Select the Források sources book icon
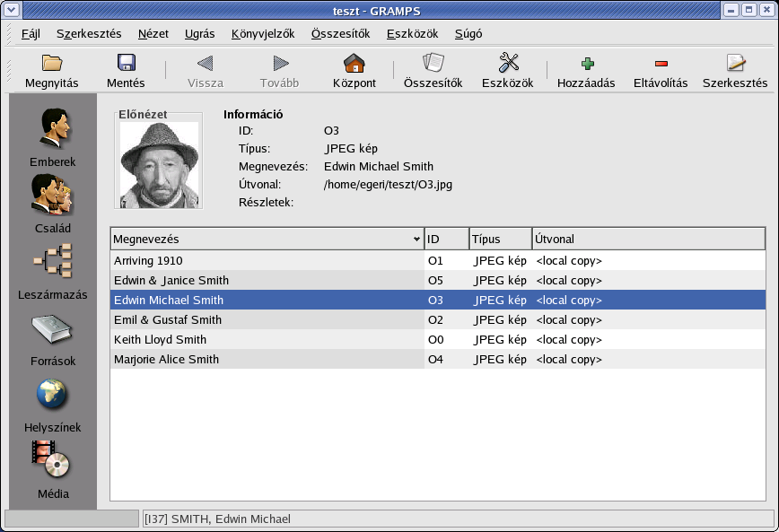Viewport: 779px width, 532px height. click(52, 329)
